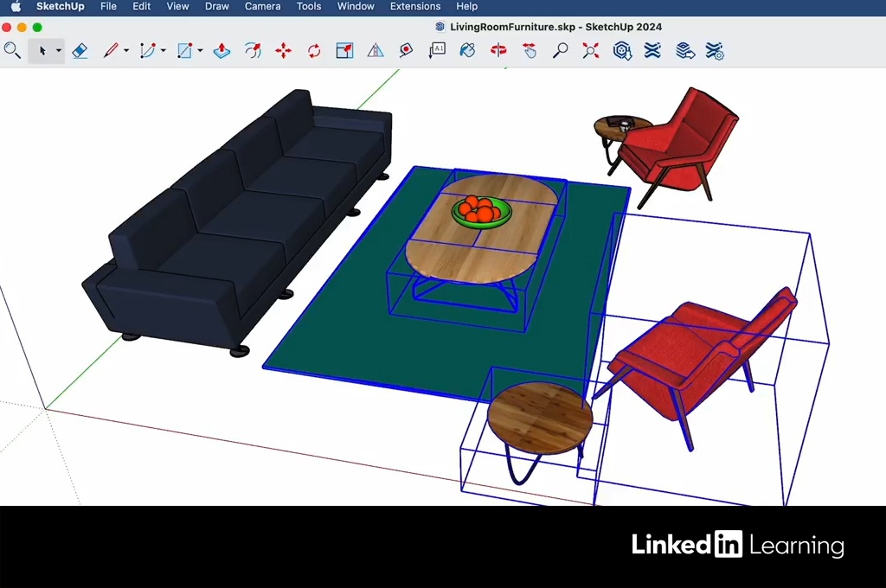Choose the Pan hand tool

[x=530, y=51]
